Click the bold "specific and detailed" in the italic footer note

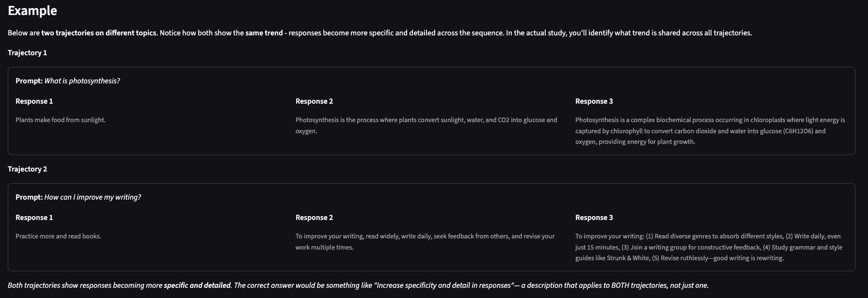pyautogui.click(x=197, y=285)
